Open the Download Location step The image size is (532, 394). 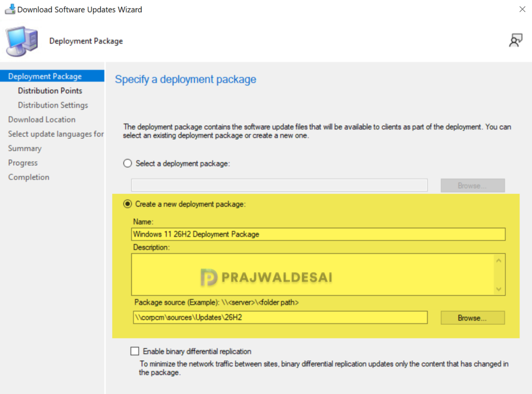tap(42, 120)
